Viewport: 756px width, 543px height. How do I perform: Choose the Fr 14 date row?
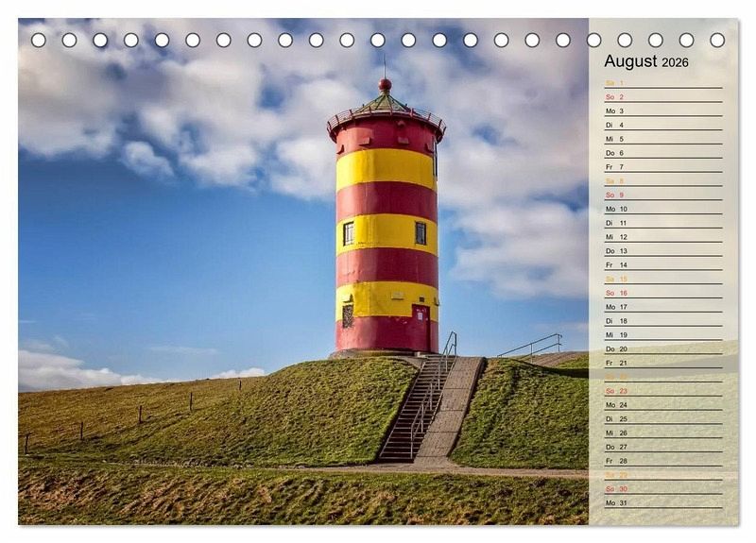pos(662,265)
